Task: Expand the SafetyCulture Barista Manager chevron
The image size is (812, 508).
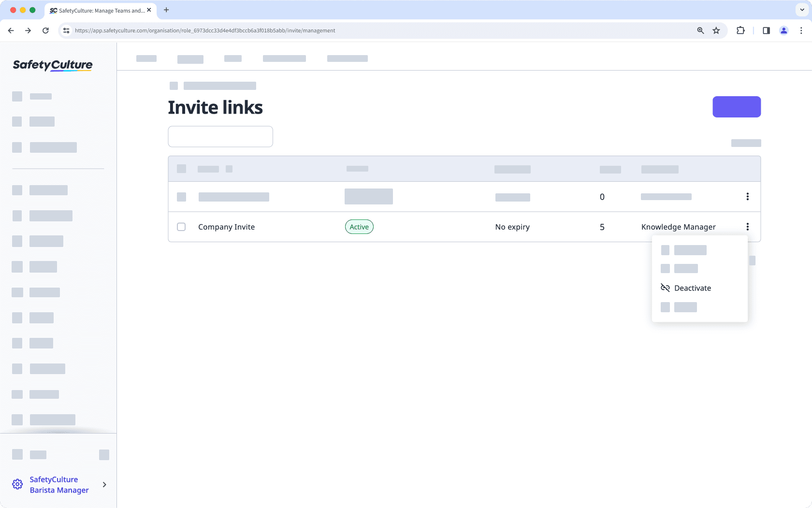Action: tap(104, 484)
